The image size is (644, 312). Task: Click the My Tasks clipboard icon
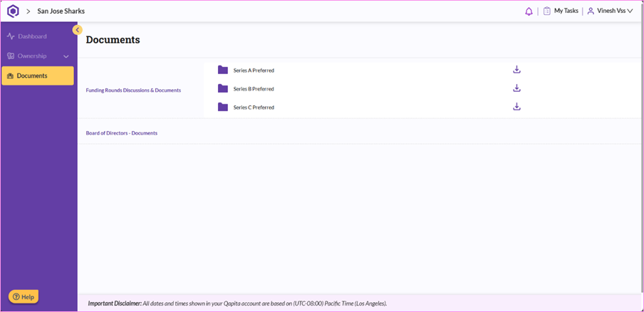click(x=546, y=11)
